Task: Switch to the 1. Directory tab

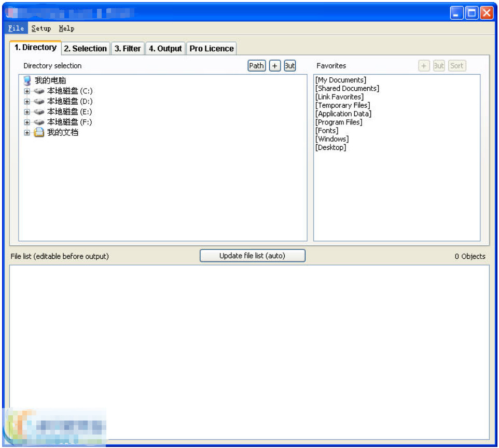Action: (35, 48)
